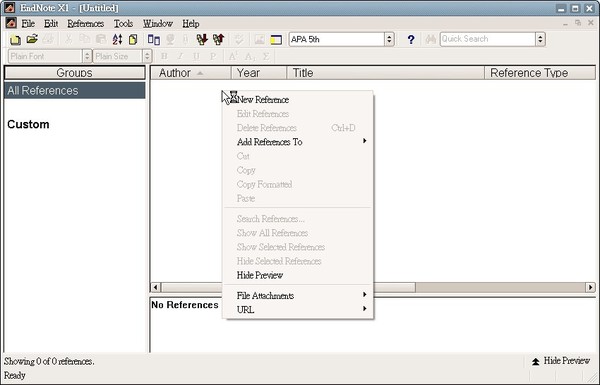Click the horizontal scrollbar left arrow
The width and height of the screenshot is (600, 385).
point(155,287)
